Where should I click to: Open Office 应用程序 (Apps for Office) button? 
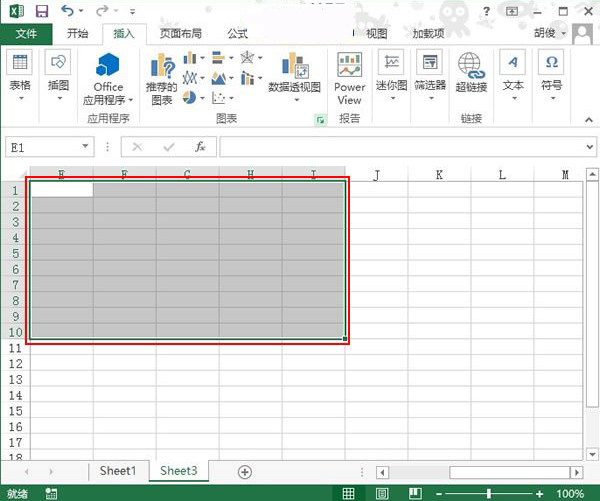tap(108, 80)
